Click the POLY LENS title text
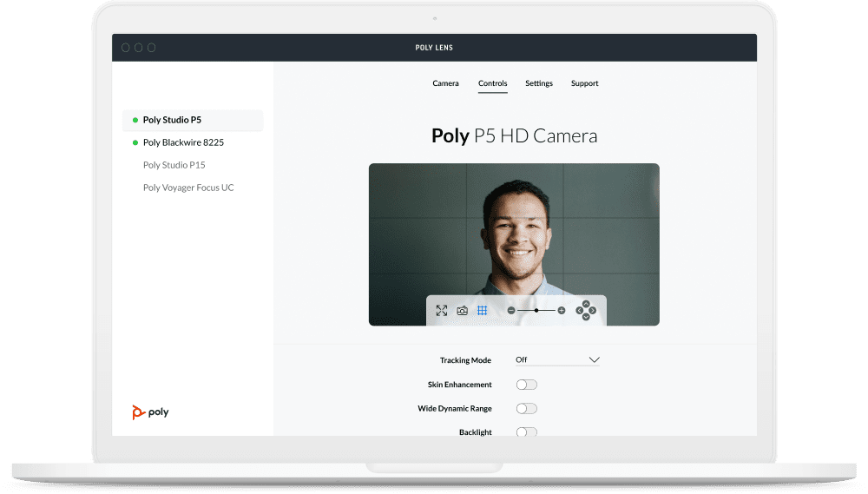Screen dimensions: 868x494 tap(434, 48)
